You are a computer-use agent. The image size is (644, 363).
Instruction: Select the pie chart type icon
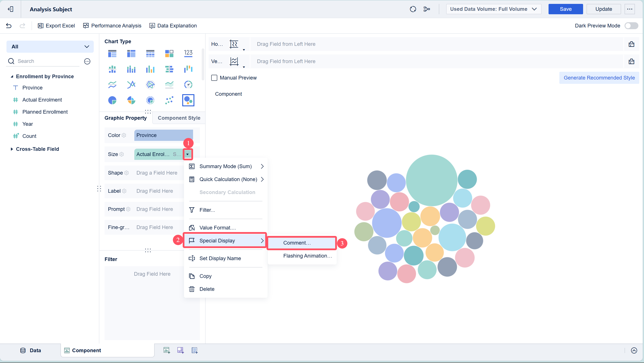[x=112, y=100]
